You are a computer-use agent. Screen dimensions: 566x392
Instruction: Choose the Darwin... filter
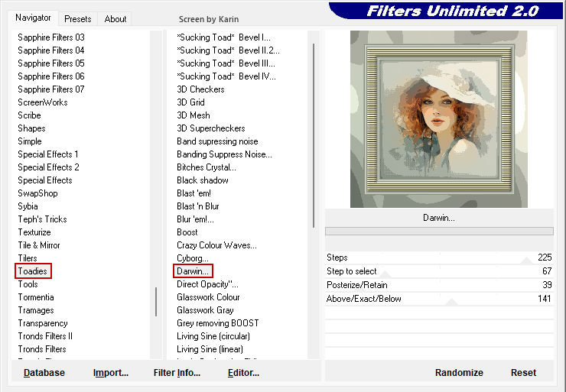[x=193, y=271]
